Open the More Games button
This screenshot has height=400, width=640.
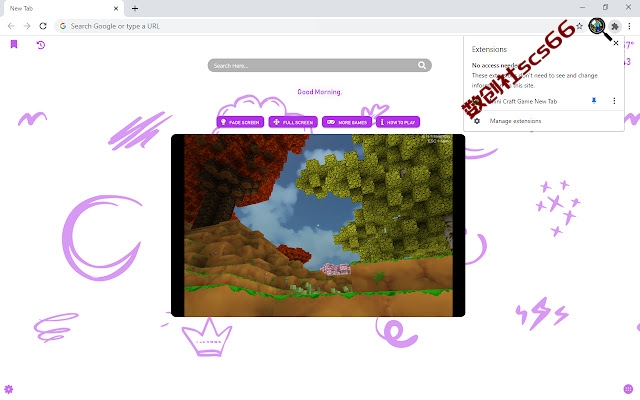point(347,122)
